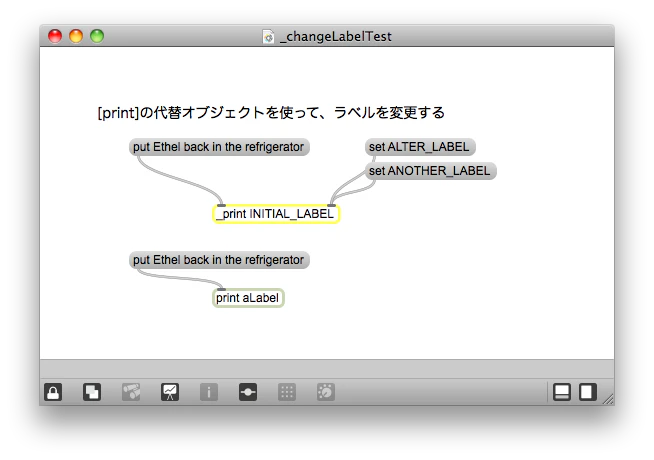This screenshot has height=460, width=654.
Task: Select the print aLabel object
Action: point(248,298)
